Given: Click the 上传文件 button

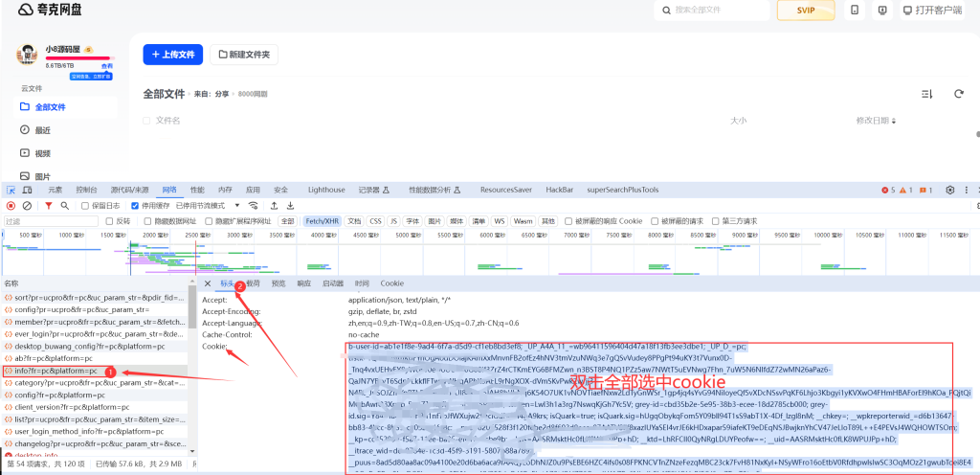Looking at the screenshot, I should click(172, 55).
